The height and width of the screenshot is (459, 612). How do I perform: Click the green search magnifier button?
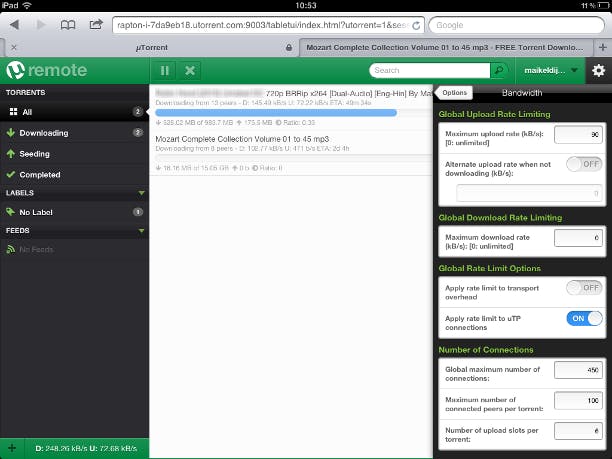point(499,70)
